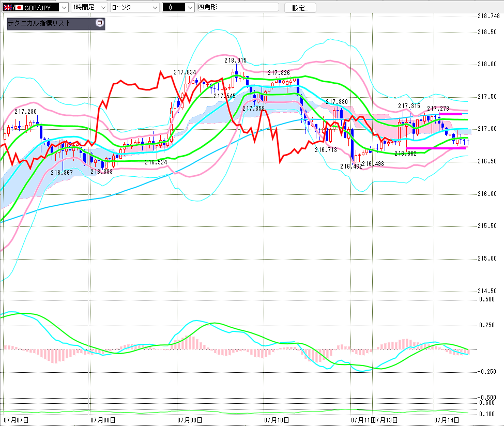504x426 pixels.
Task: Click the 07月09日 date label on time axis
Action: click(x=190, y=420)
